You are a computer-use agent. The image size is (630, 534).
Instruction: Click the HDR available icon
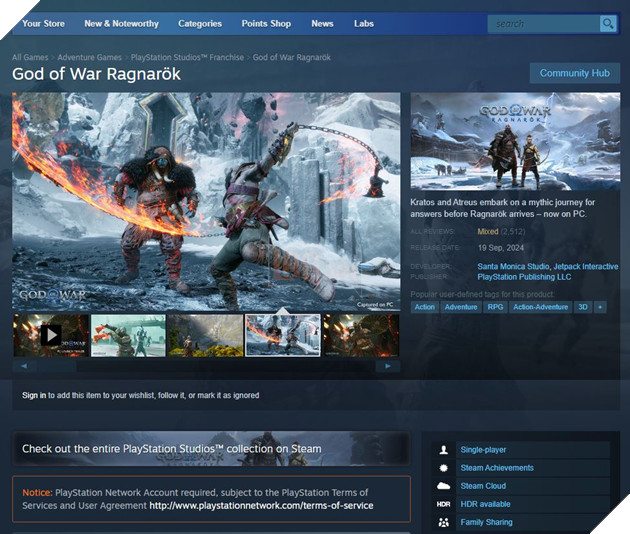click(443, 504)
